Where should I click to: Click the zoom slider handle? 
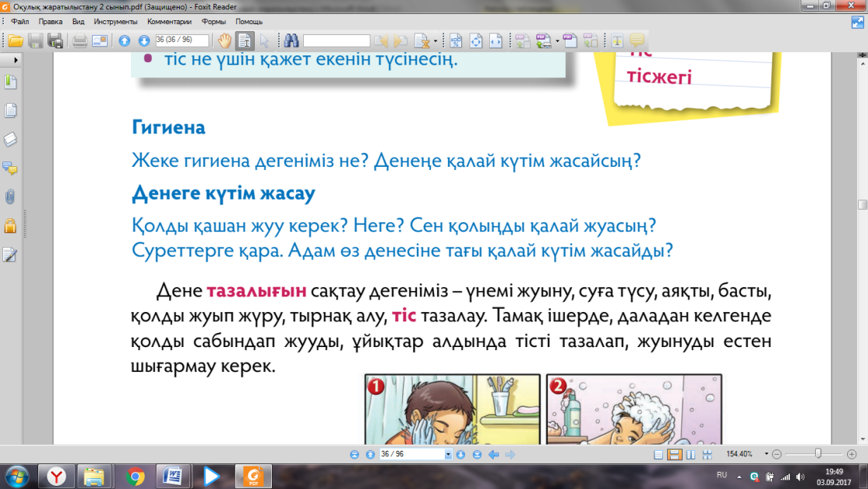tap(818, 454)
